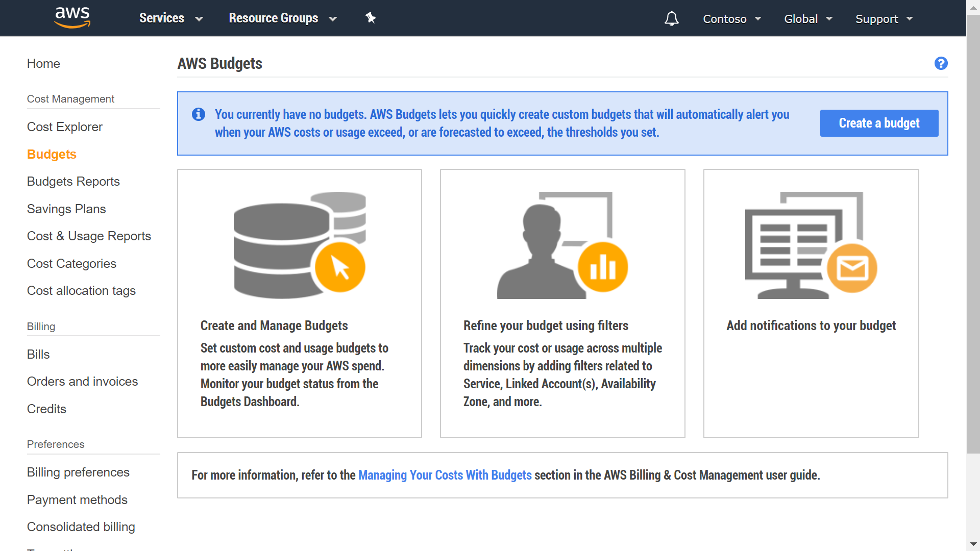
Task: Open Cost & Usage Reports
Action: (89, 236)
